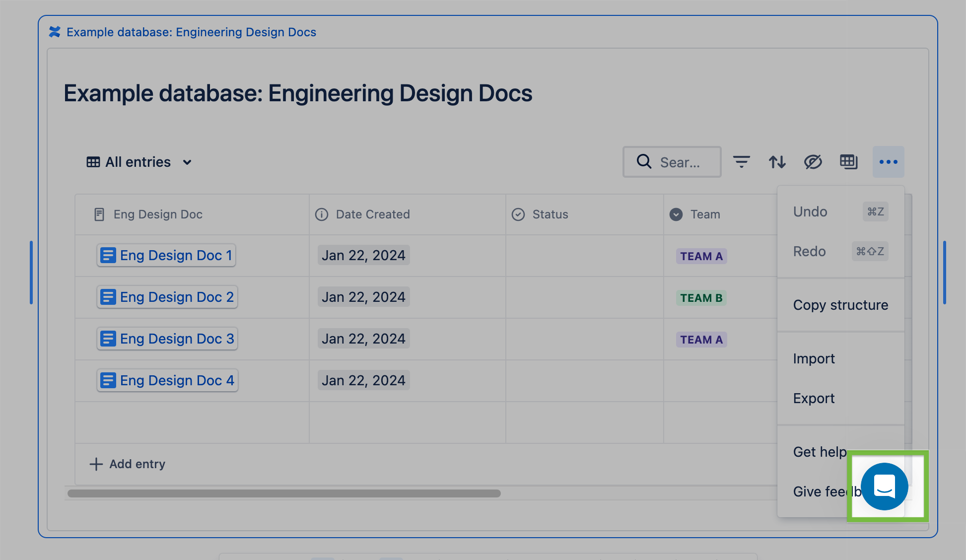
Task: Open Eng Design Doc 4 link
Action: [167, 380]
